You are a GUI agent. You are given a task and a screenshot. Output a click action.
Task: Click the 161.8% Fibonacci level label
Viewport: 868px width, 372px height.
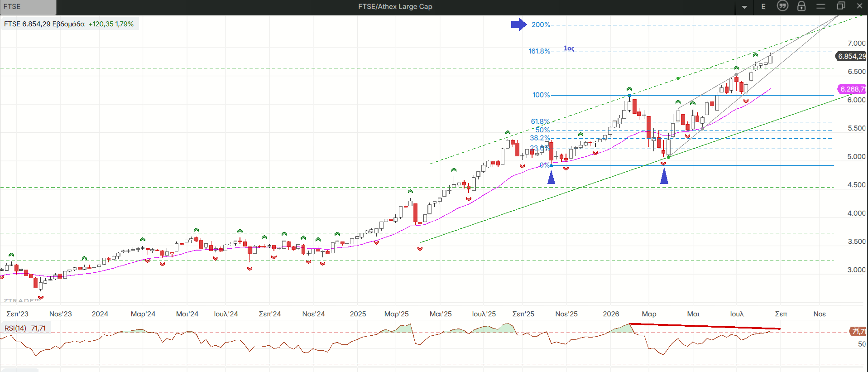(539, 51)
